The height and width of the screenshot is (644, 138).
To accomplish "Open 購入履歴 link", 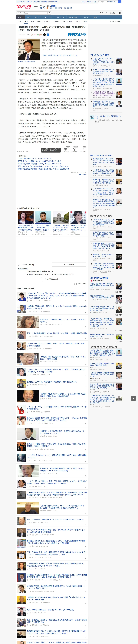I will coord(112,13).
